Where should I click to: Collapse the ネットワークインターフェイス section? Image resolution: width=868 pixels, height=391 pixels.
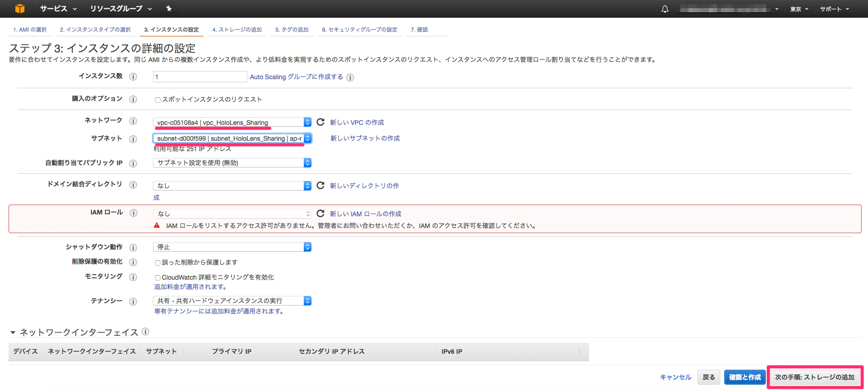coord(13,333)
